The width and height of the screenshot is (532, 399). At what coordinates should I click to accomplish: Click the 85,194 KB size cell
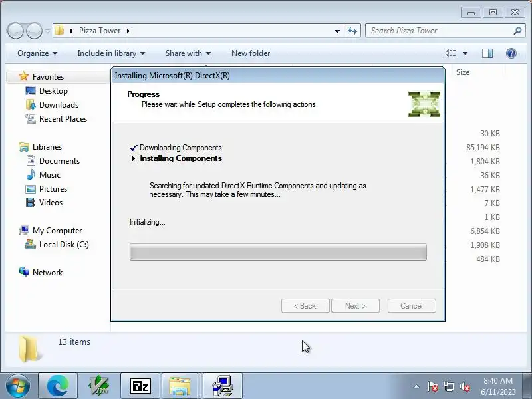(x=483, y=148)
